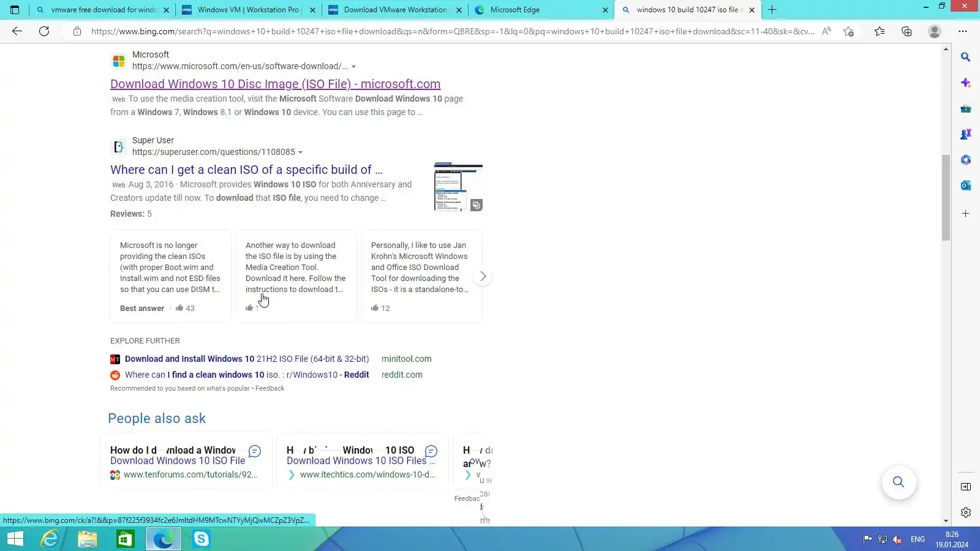Go back to the previous page
The image size is (980, 551).
pyautogui.click(x=17, y=31)
